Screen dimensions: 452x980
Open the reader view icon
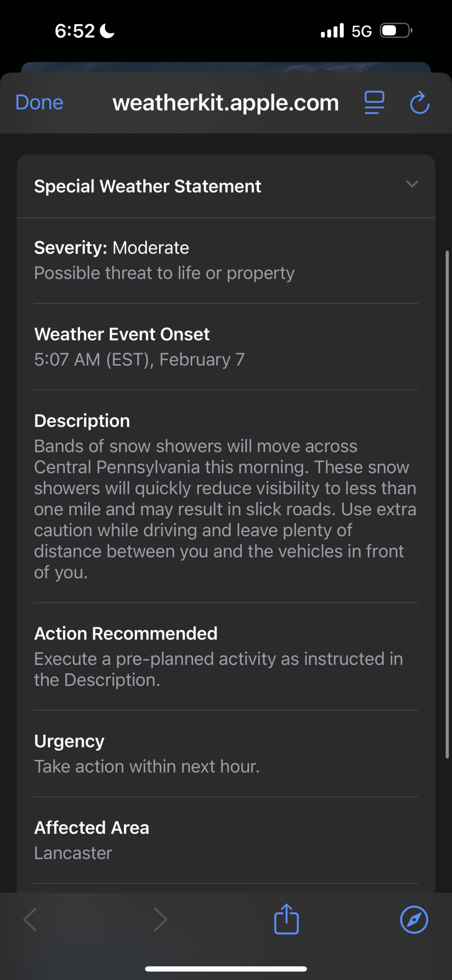(x=374, y=103)
